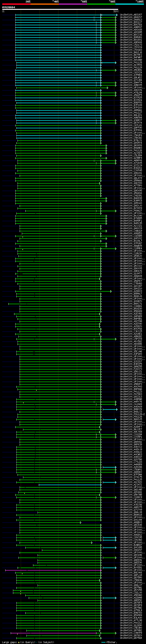
Task: Click the cyan segment in the A1C920 row
Action: pyautogui.click(x=109, y=482)
